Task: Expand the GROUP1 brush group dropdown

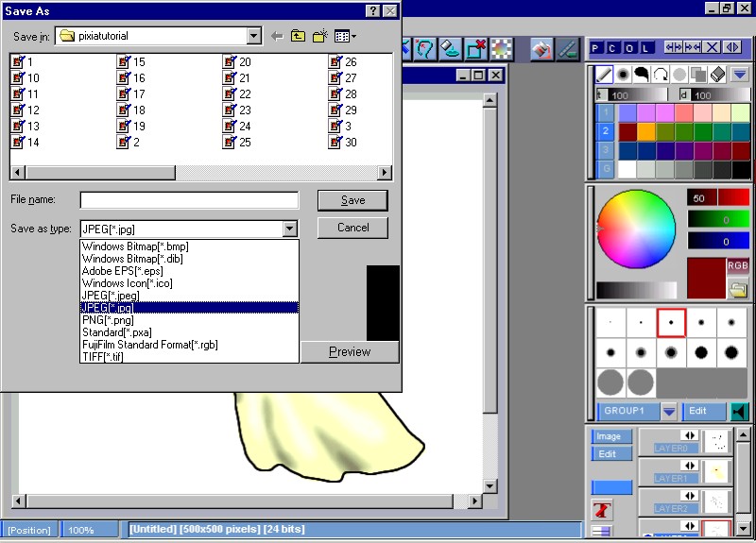Action: pyautogui.click(x=669, y=412)
